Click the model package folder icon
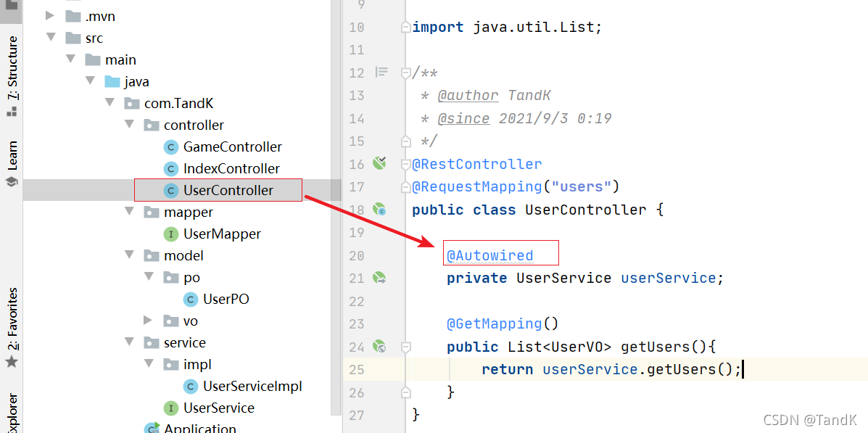The height and width of the screenshot is (433, 868). (151, 256)
